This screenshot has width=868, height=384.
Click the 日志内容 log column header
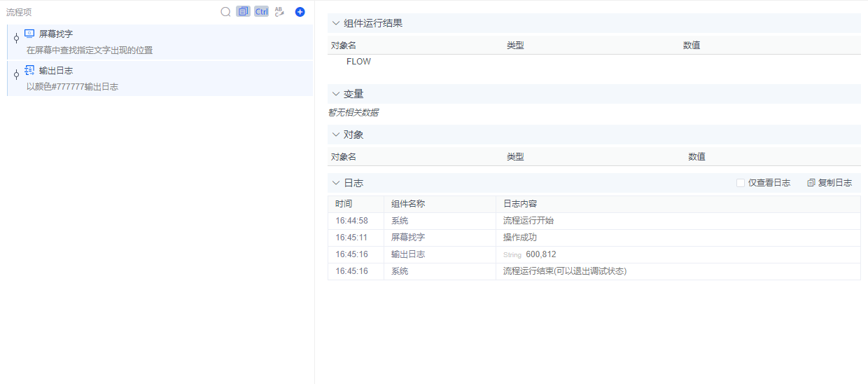pyautogui.click(x=520, y=204)
